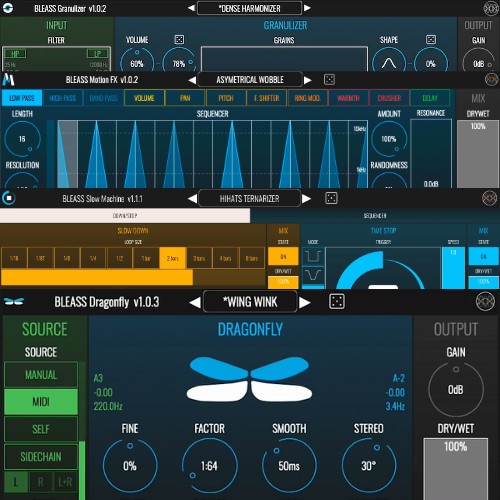This screenshot has width=500, height=500.
Task: Select the LOW PASS effect tab
Action: [x=22, y=98]
